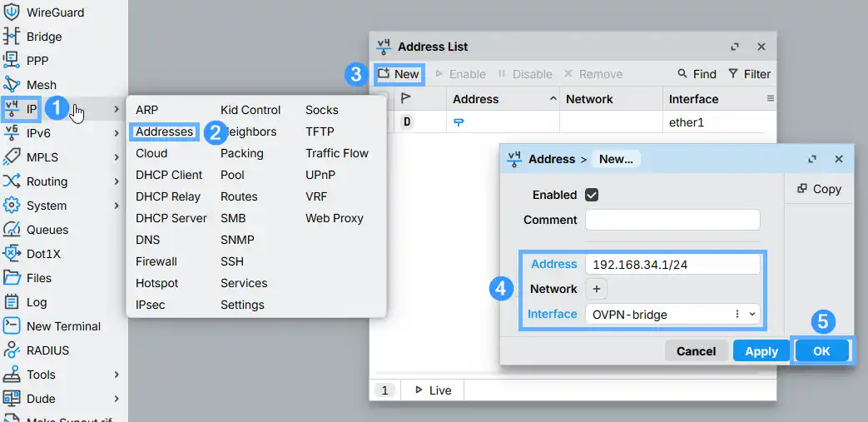Screen dimensions: 868x422
Task: Detach the Address List window
Action: 735,47
